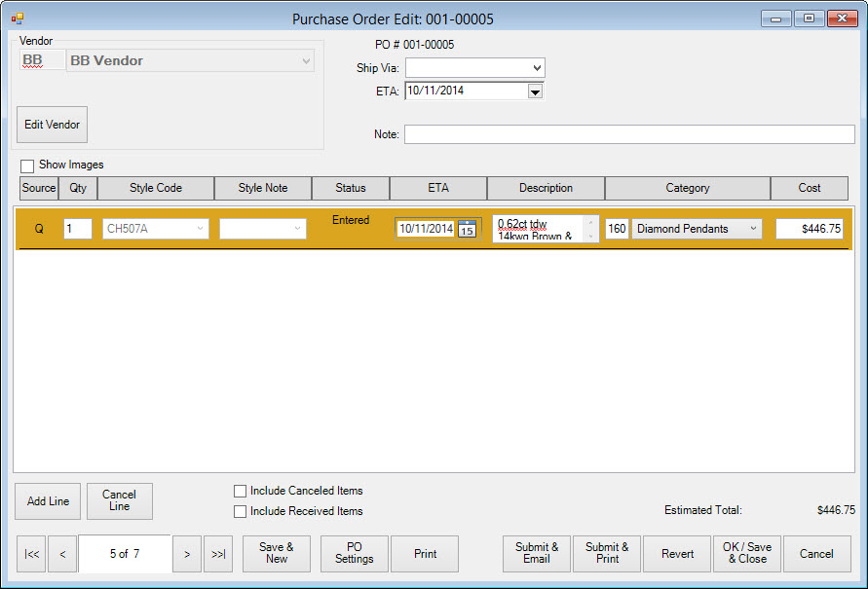
Task: Expand the header ETA date dropdown
Action: point(535,92)
